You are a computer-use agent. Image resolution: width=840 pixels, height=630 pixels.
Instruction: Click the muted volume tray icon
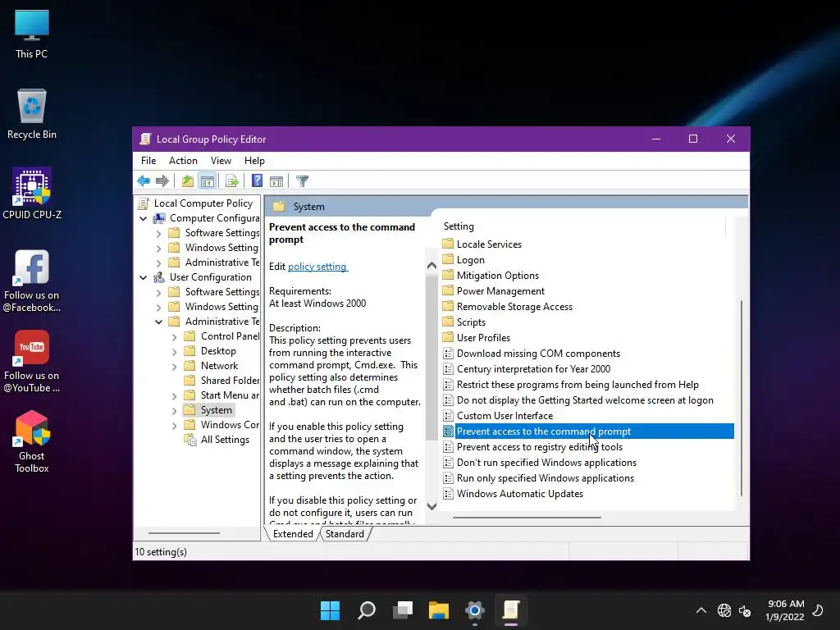coord(745,610)
